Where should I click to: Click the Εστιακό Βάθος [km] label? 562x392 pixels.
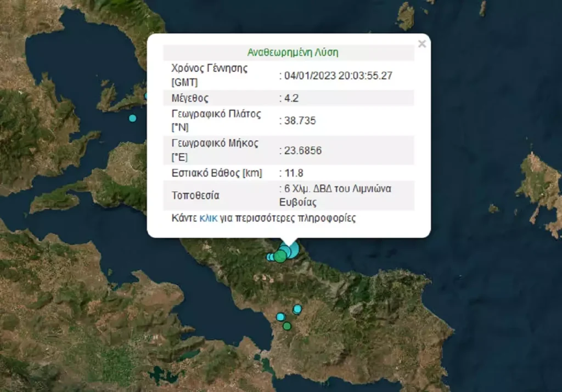(x=216, y=173)
